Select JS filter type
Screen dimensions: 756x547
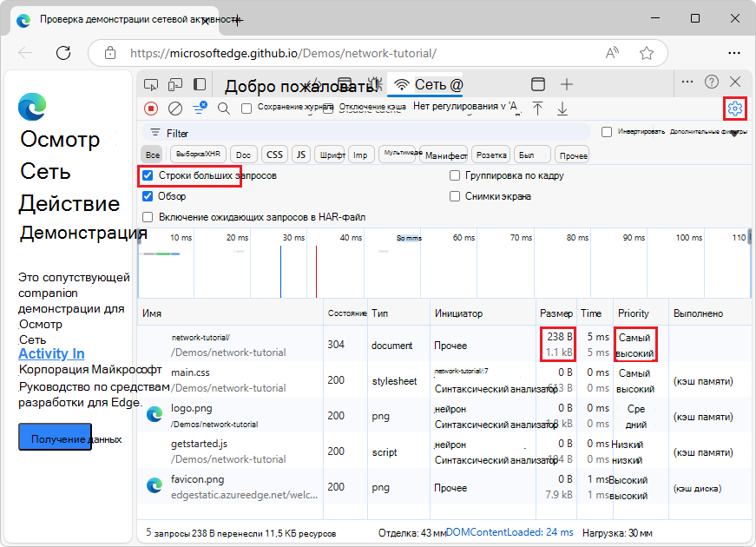coord(301,155)
